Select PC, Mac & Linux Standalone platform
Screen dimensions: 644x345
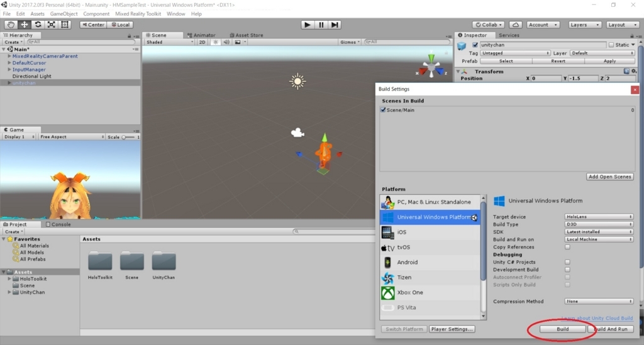[x=430, y=202]
